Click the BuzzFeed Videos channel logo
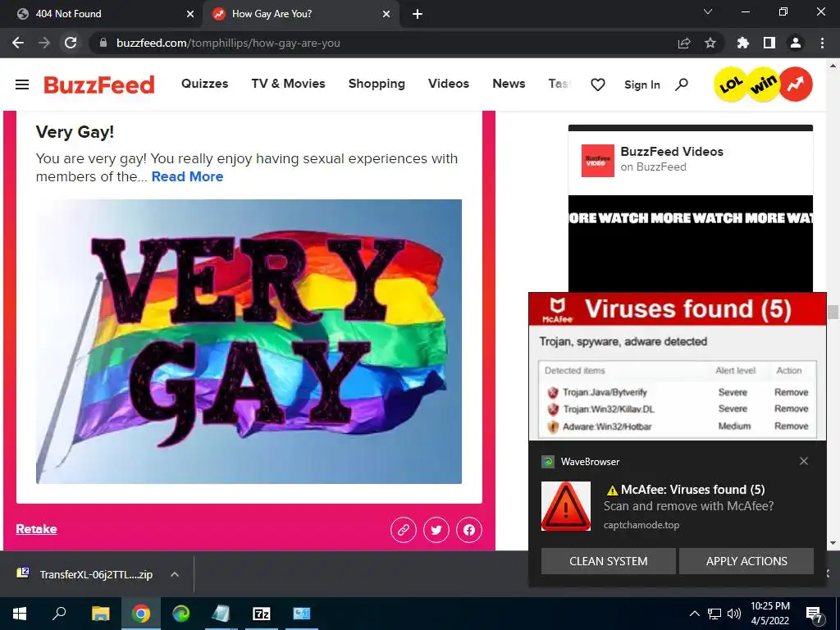Viewport: 840px width, 630px height. [597, 161]
